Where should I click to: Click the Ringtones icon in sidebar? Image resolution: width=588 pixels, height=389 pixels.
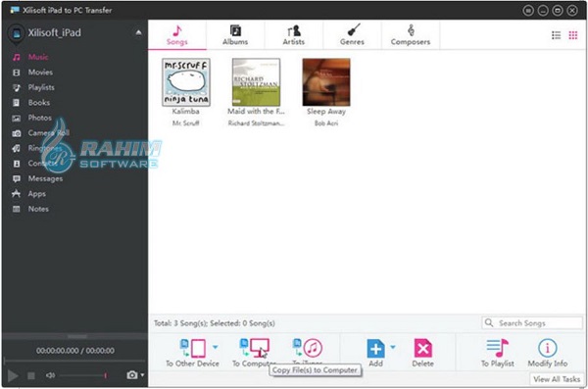(x=17, y=149)
